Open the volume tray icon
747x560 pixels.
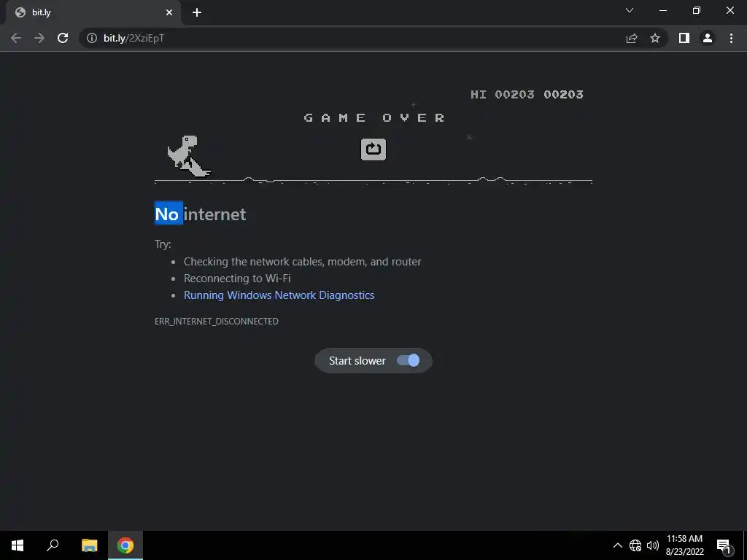pos(653,545)
